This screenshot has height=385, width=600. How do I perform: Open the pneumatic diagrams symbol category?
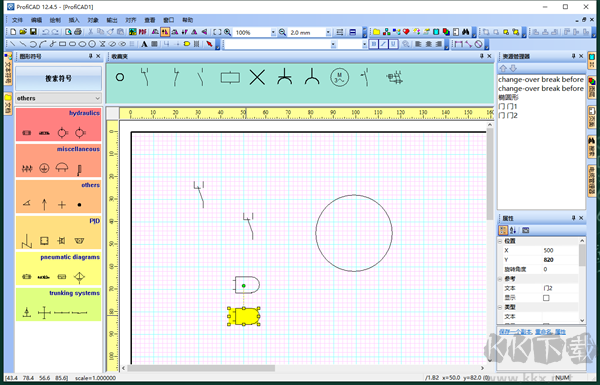59,269
